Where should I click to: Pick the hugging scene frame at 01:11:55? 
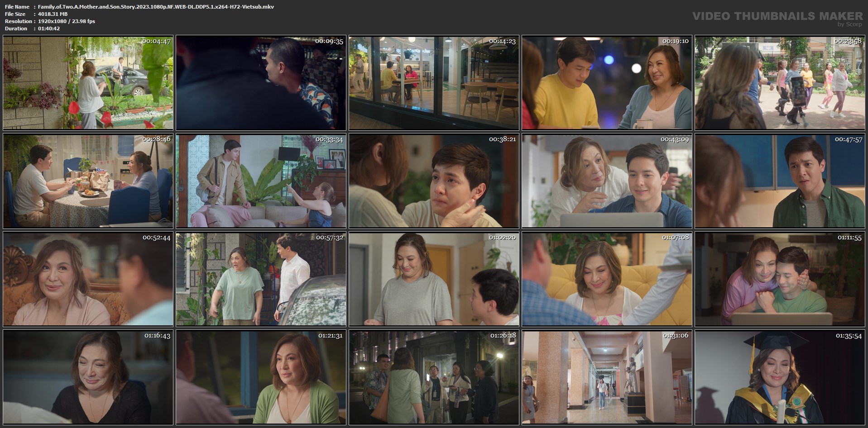coord(780,279)
